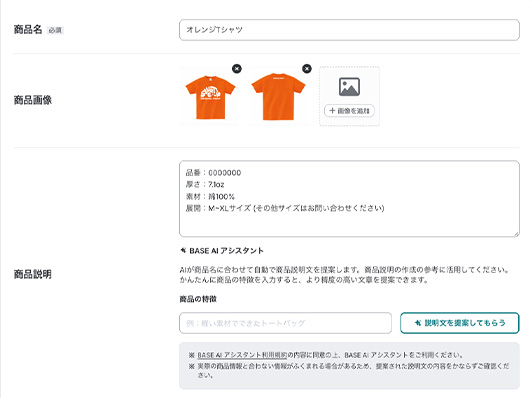
Task: Click the BASE AI アシスタント heading text
Action: tap(227, 251)
